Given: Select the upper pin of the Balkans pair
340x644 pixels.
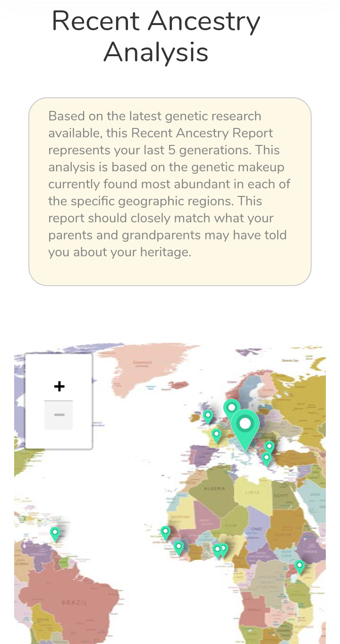Looking at the screenshot, I should point(269,446).
